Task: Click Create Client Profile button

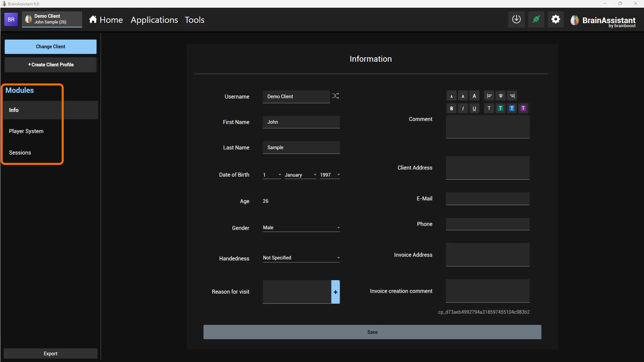Action: click(51, 65)
